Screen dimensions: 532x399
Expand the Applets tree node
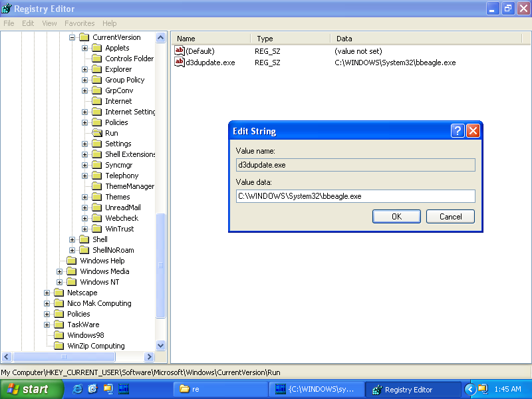85,48
